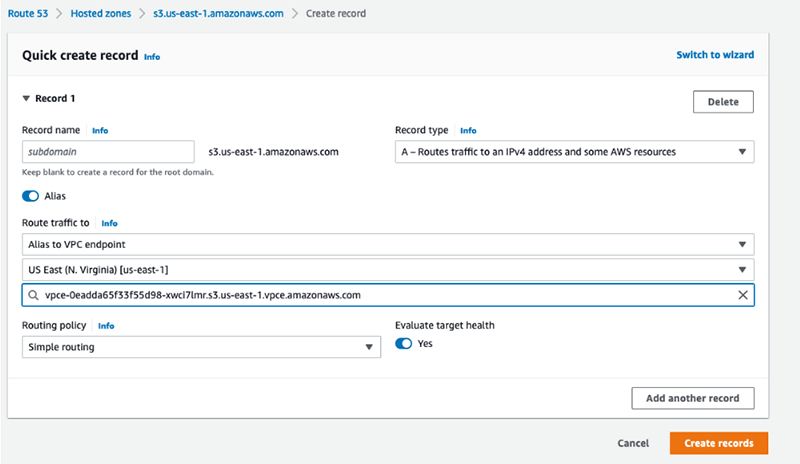Click the s3.us-east-1.amazonaws.com domain suffix text

pyautogui.click(x=273, y=152)
